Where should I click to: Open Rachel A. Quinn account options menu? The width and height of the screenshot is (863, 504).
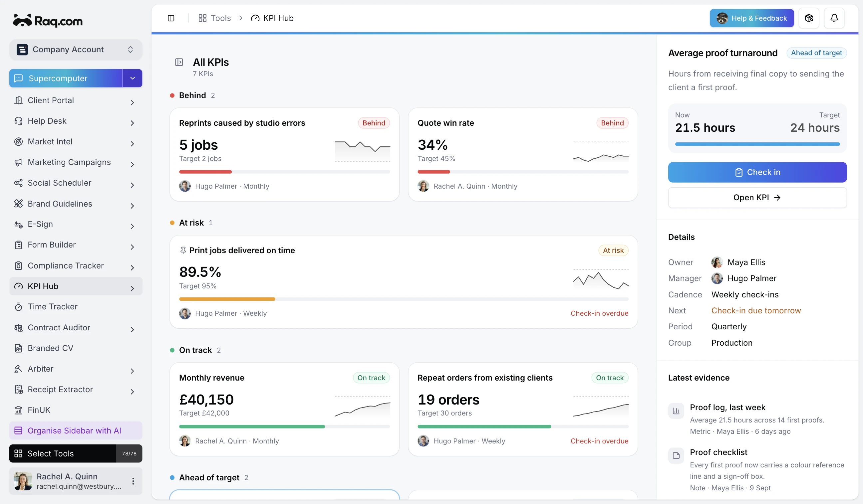pos(133,481)
